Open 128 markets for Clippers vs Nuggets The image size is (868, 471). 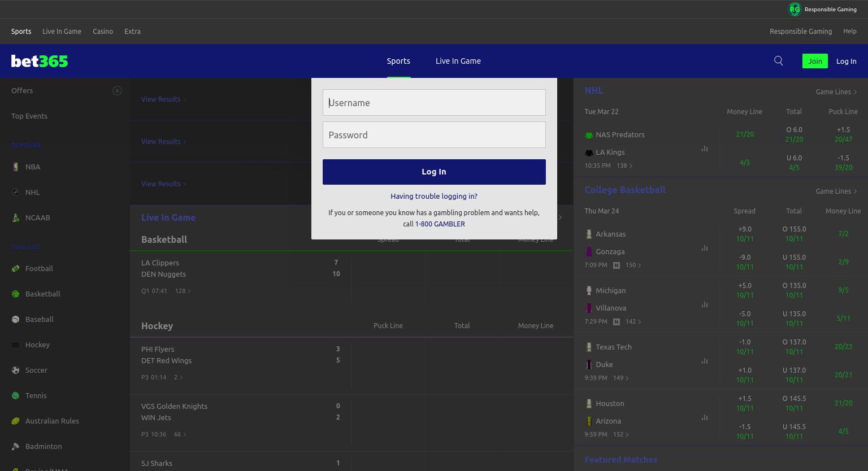point(183,291)
